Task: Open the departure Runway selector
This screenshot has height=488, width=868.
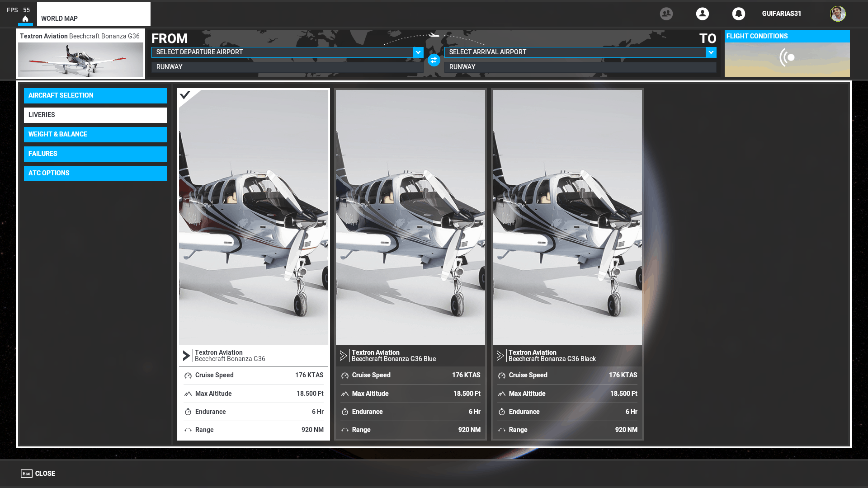Action: [x=287, y=67]
